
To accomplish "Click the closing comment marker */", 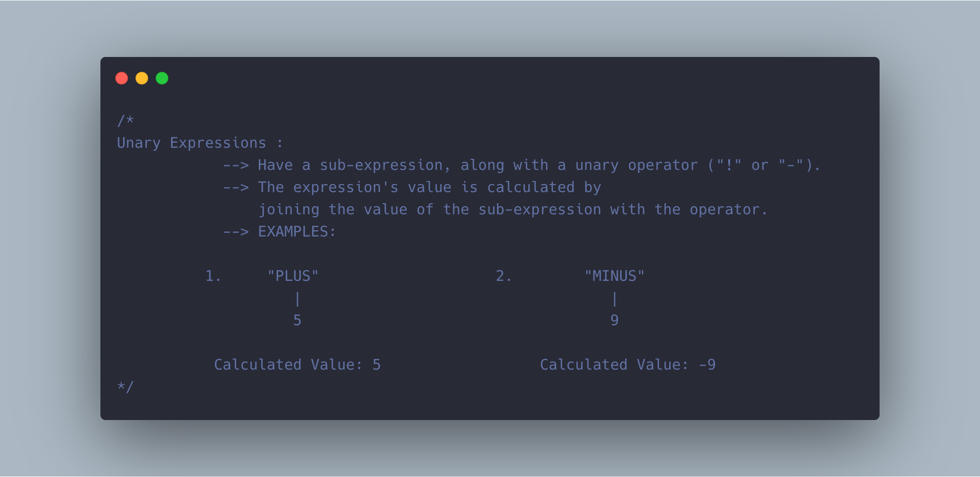I will pos(126,387).
